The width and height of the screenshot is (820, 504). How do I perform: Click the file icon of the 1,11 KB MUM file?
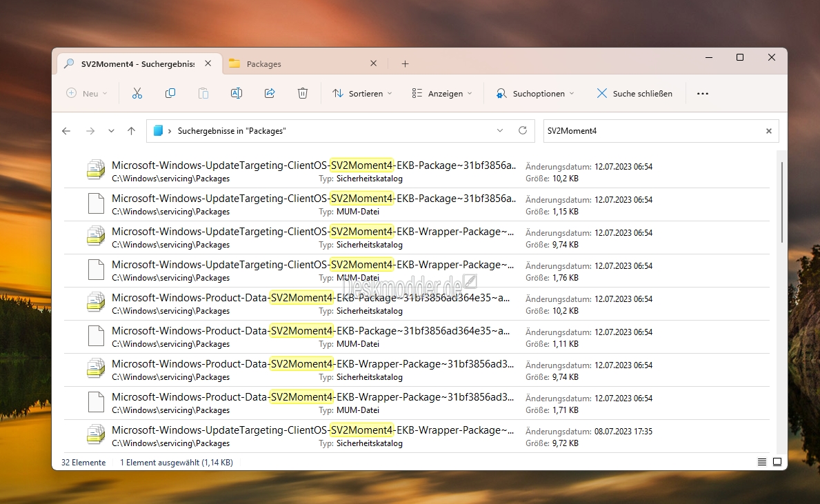pos(96,336)
